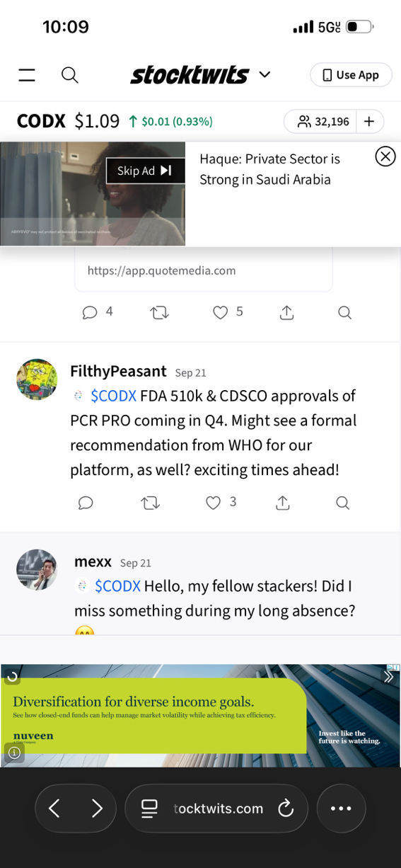Reshare FilthyPeasant's post

click(150, 503)
